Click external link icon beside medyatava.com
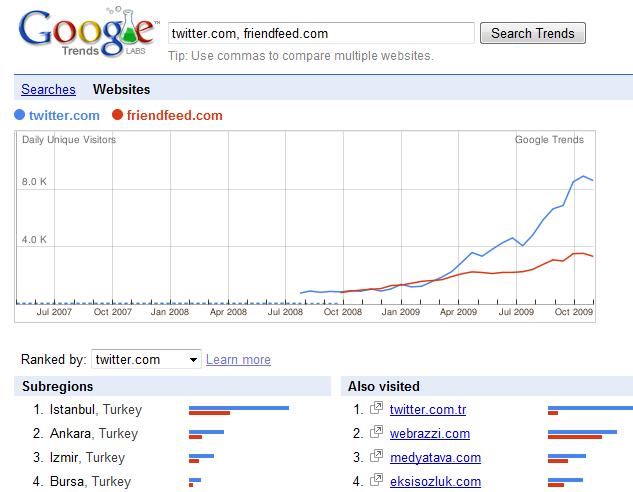This screenshot has height=492, width=633. (x=376, y=457)
